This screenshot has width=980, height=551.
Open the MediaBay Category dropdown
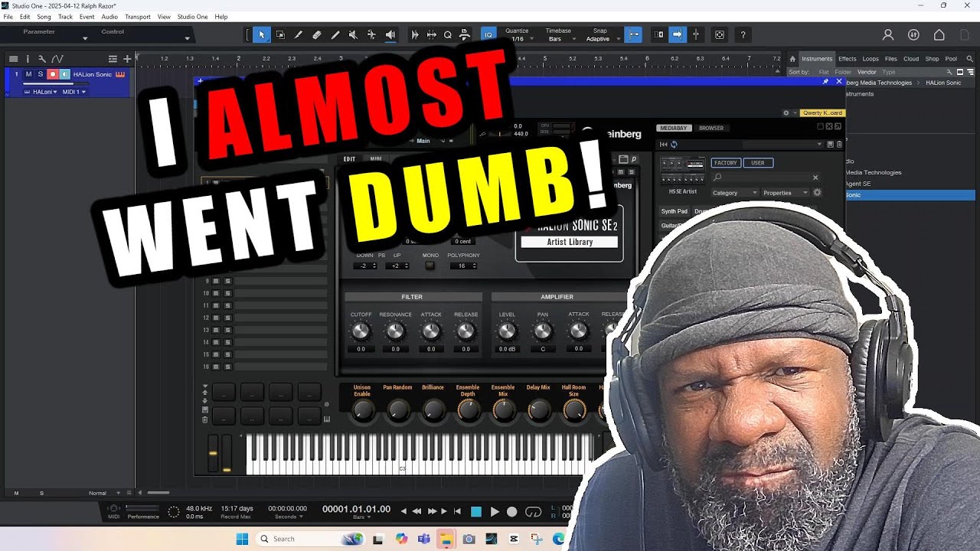pos(734,193)
